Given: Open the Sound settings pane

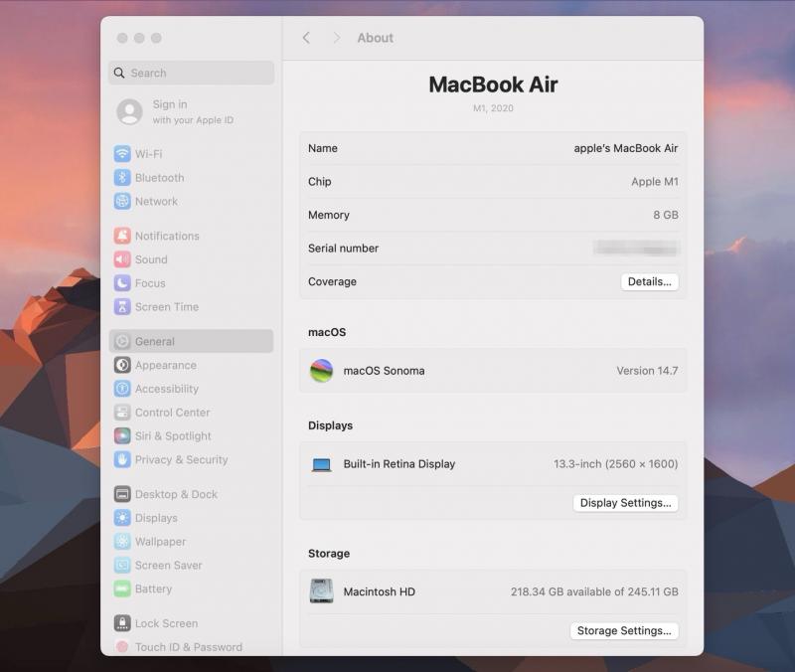Looking at the screenshot, I should (192, 259).
